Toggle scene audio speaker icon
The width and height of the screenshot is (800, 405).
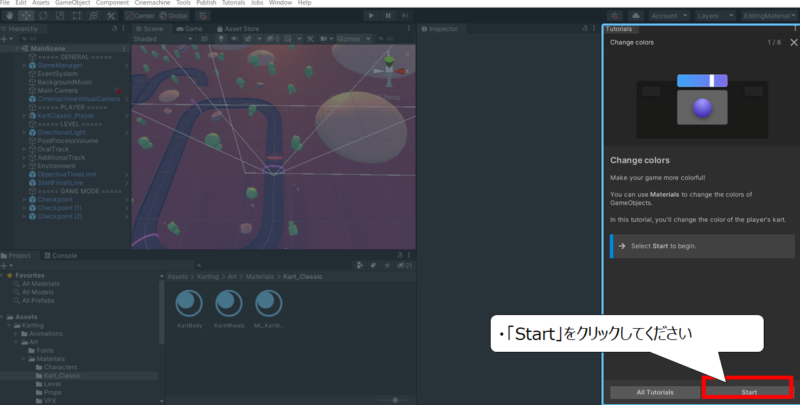click(x=234, y=39)
